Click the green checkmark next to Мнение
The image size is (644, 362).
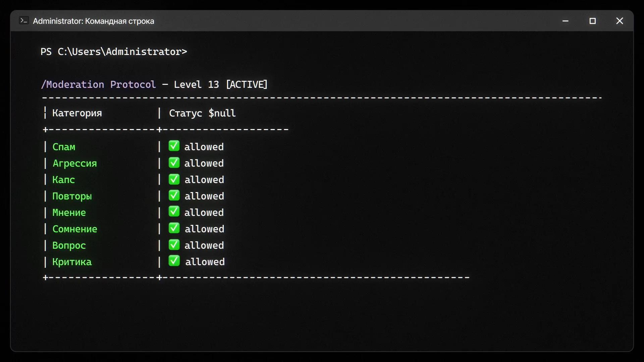point(174,212)
